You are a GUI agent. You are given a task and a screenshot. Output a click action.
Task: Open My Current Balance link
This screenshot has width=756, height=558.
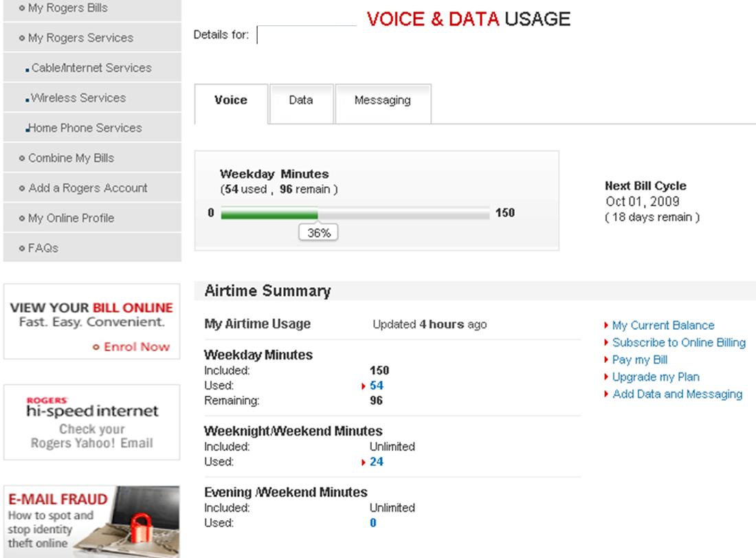point(663,326)
